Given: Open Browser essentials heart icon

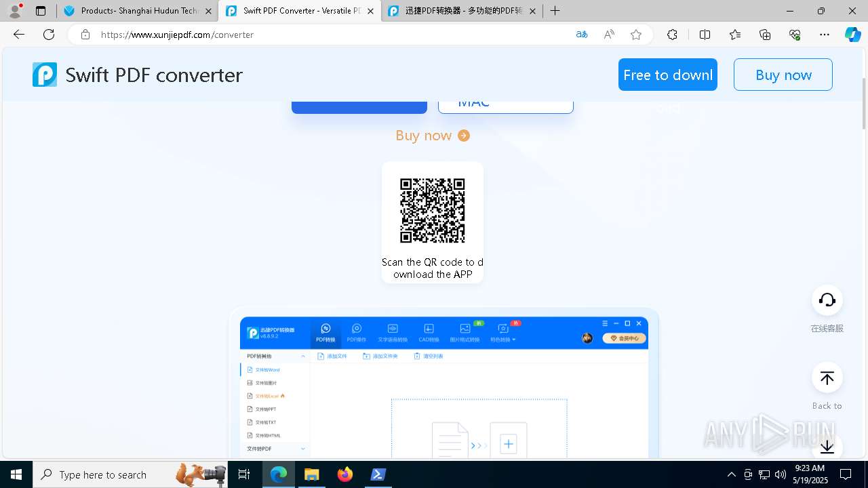Looking at the screenshot, I should [x=795, y=35].
